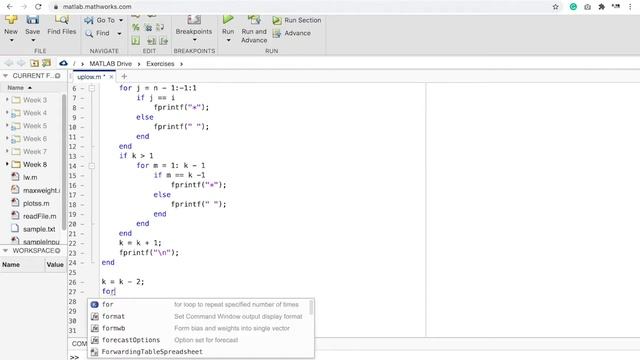Click the MATLAB Drive cloud icon
Viewport: 640px width, 360px height.
tap(63, 63)
